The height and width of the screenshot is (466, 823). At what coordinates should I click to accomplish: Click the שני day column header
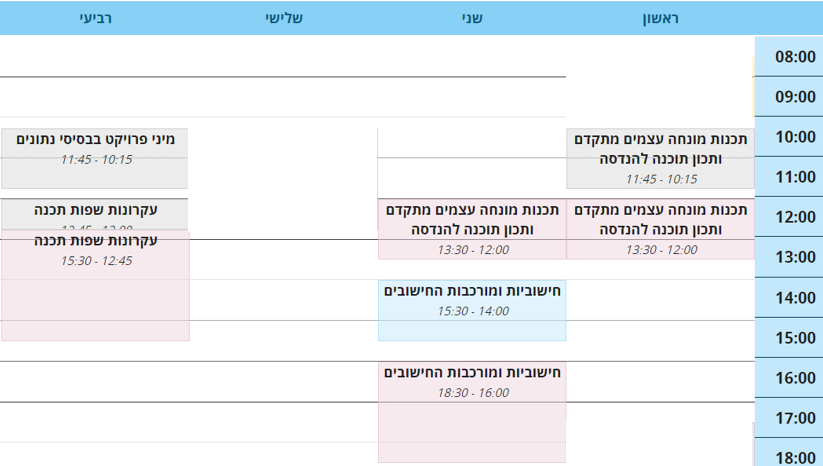[472, 18]
